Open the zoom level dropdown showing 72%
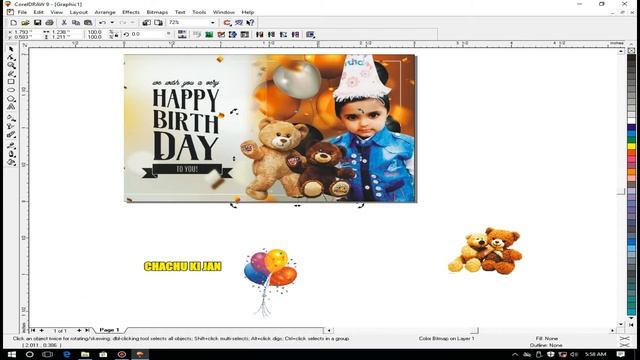Screen dimensions: 640x360 click(212, 22)
